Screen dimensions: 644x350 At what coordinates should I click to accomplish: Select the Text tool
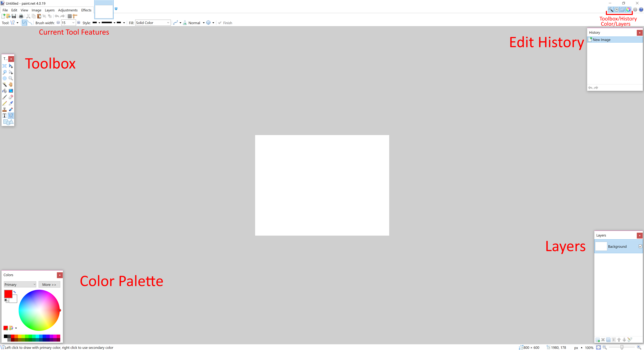(x=5, y=116)
